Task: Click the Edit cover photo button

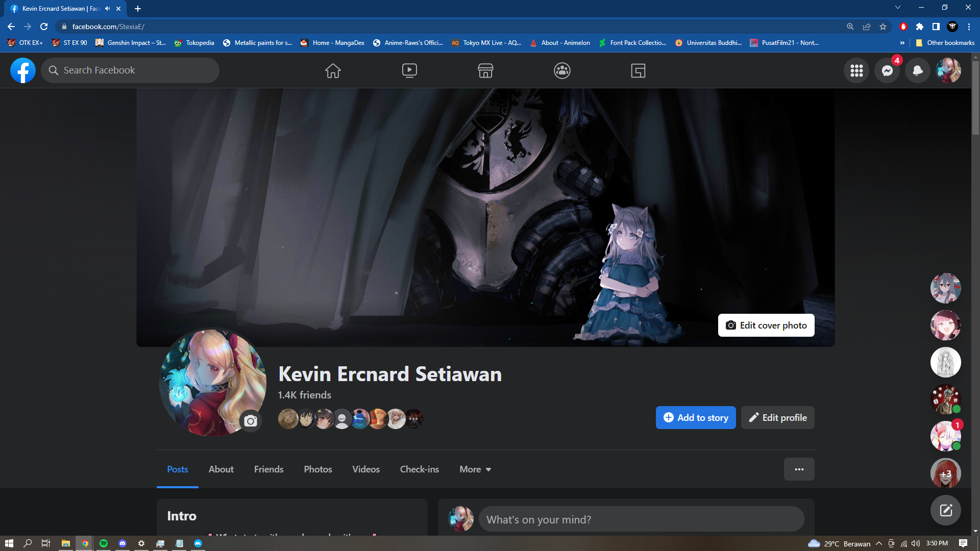Action: pos(766,325)
